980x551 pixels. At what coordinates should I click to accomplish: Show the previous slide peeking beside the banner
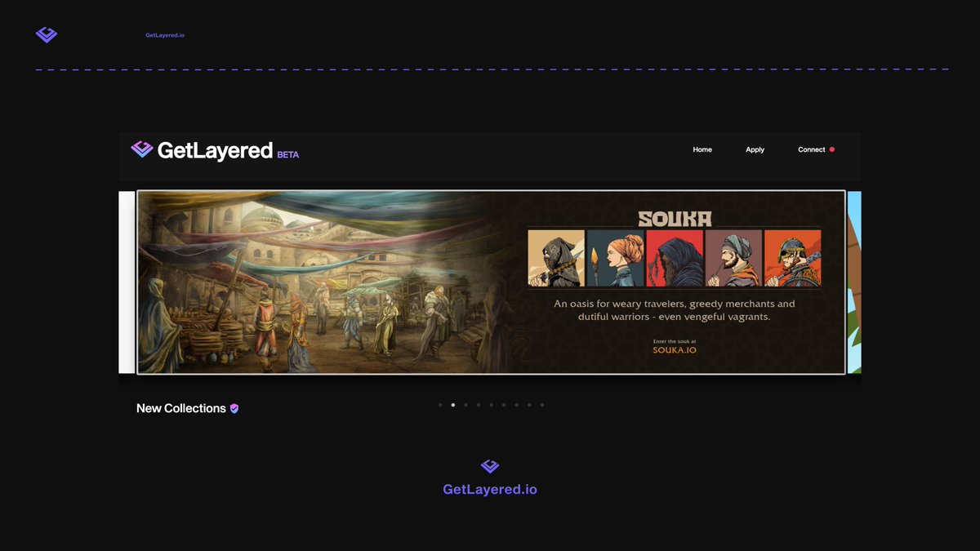[x=126, y=282]
